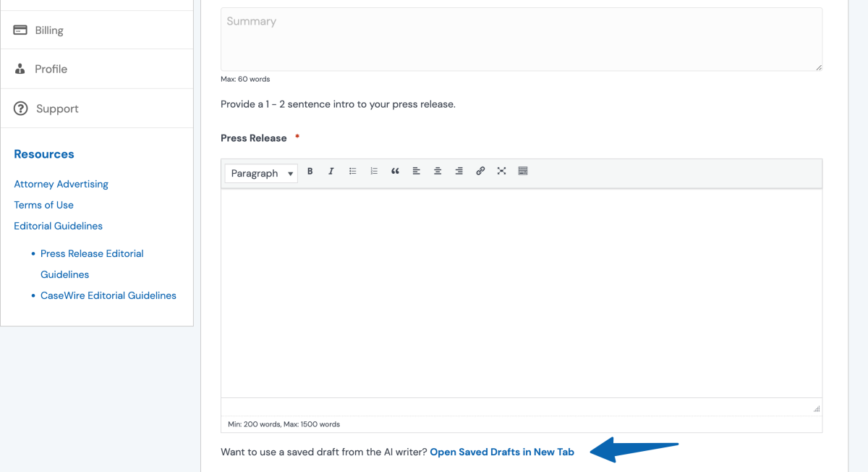Insert a hyperlink with link icon
Image resolution: width=868 pixels, height=472 pixels.
(480, 172)
